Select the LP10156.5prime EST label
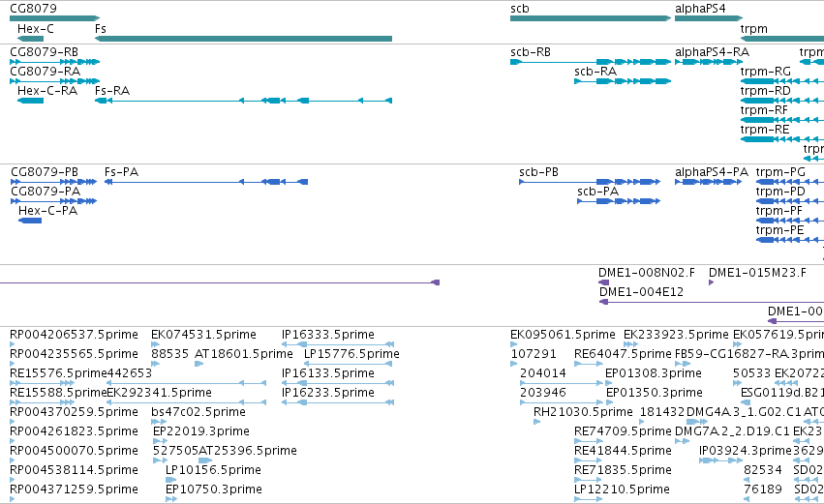 pos(213,471)
